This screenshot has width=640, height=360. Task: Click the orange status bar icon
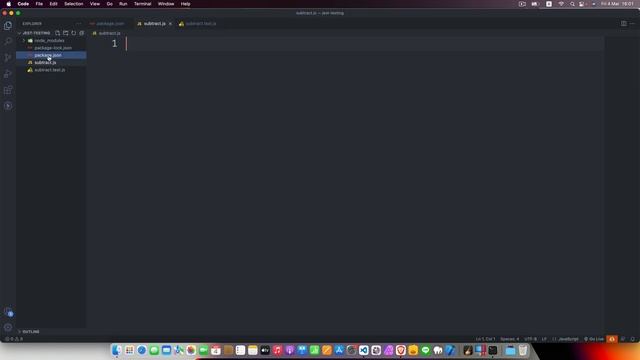coord(611,339)
